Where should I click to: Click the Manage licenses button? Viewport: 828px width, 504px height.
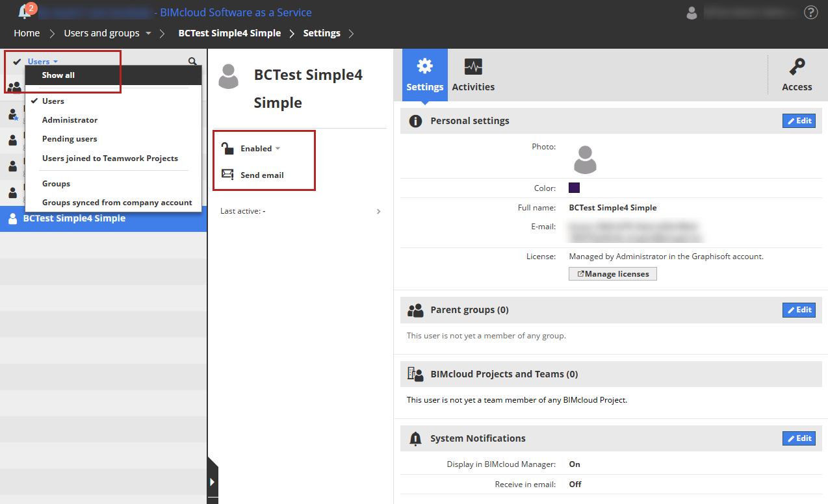613,274
